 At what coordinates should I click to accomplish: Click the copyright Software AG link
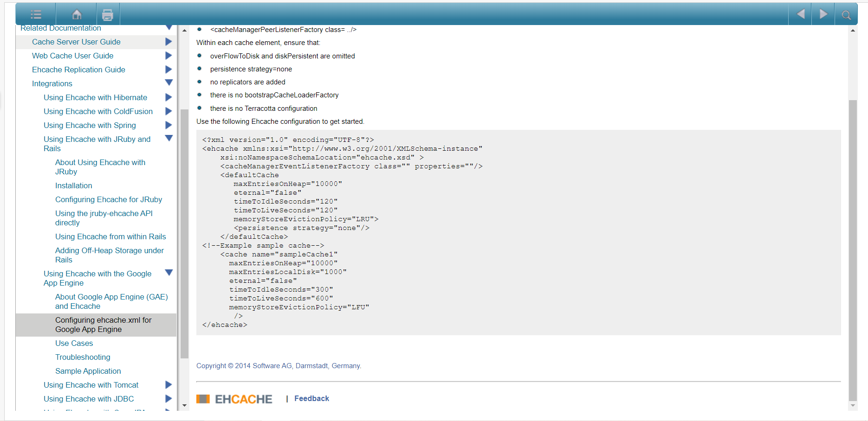(279, 366)
